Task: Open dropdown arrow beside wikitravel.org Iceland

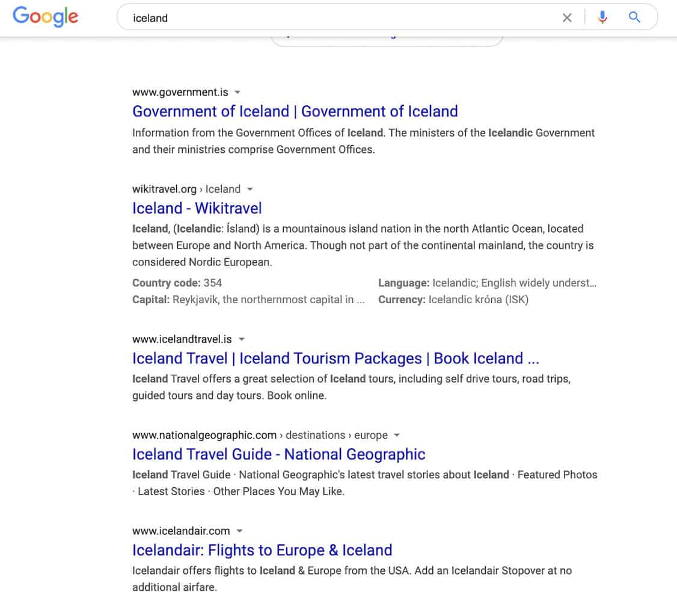Action: click(250, 189)
